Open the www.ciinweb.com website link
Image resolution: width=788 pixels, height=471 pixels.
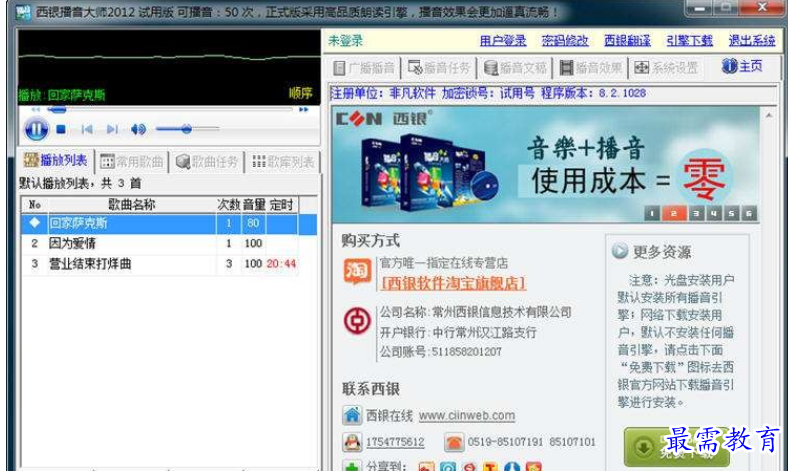click(x=467, y=416)
